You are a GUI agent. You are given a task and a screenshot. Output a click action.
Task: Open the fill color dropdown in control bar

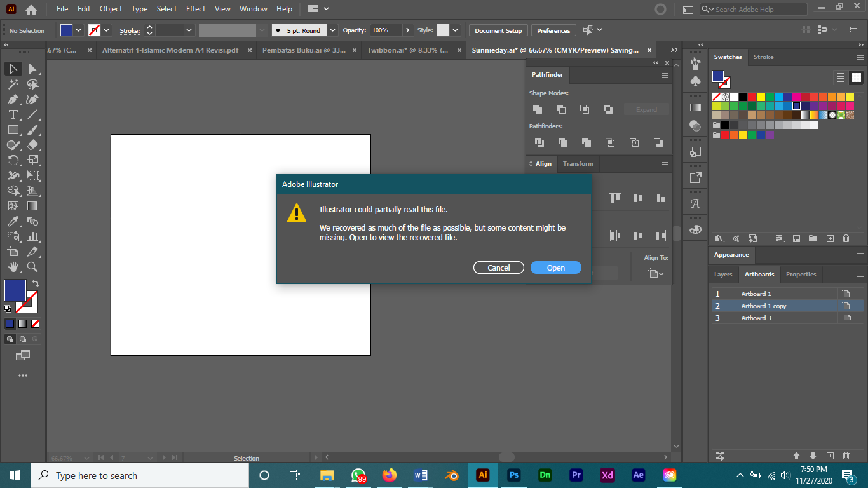coord(79,30)
